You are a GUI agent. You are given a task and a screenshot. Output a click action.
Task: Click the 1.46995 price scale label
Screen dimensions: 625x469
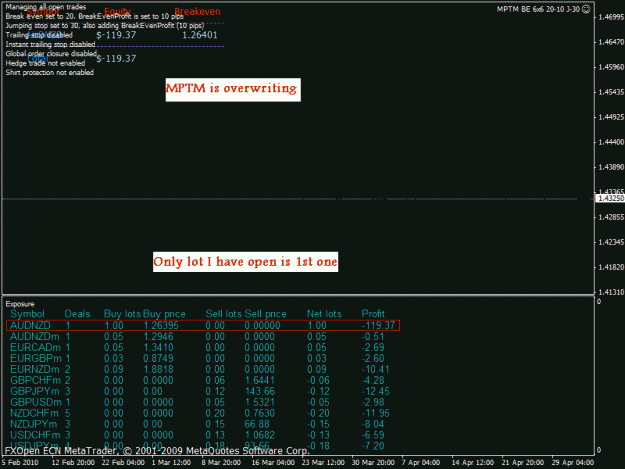(x=611, y=17)
